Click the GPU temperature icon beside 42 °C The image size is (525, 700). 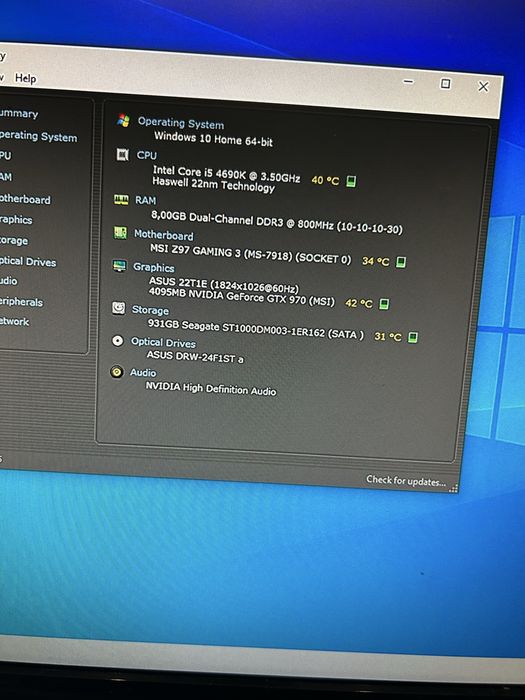[384, 304]
